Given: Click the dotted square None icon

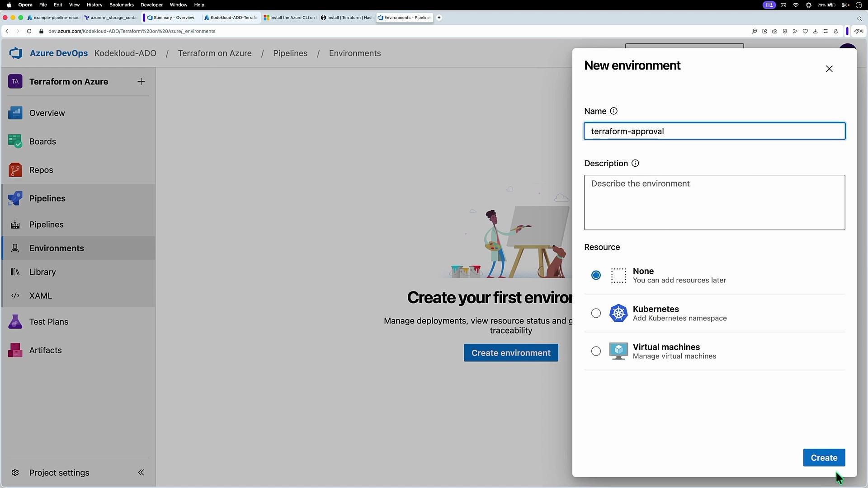Looking at the screenshot, I should [618, 275].
